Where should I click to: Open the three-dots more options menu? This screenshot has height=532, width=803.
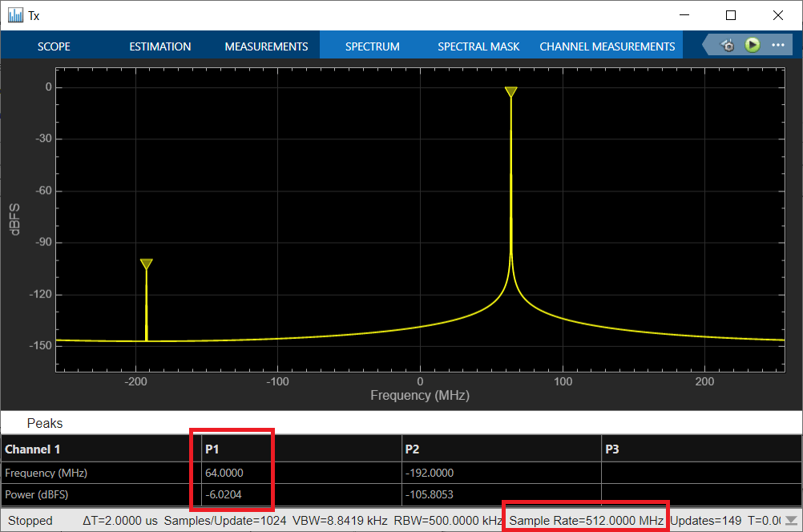[x=778, y=45]
